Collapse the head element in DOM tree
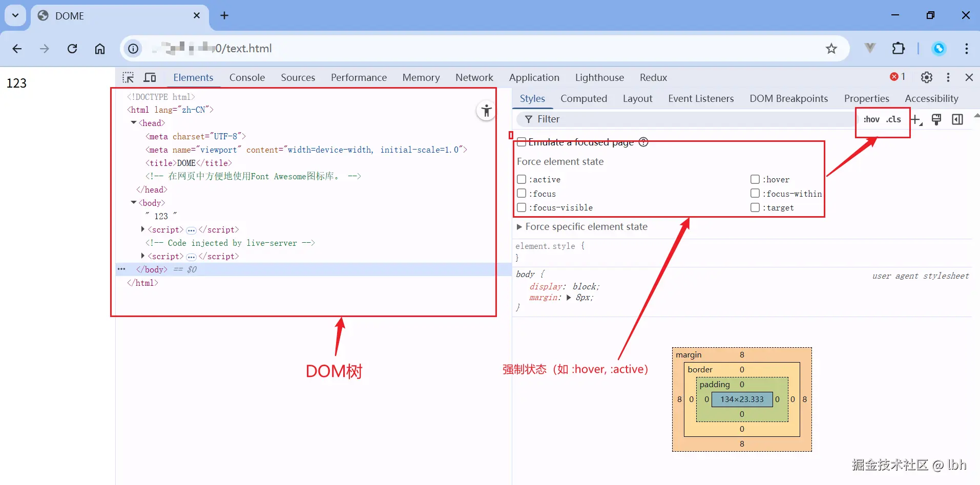This screenshot has height=485, width=980. [x=134, y=123]
